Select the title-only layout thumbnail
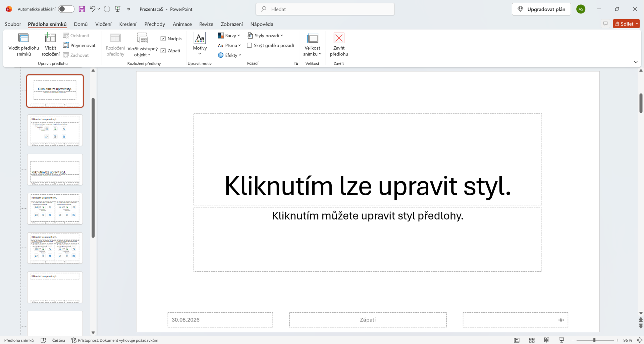 pos(55,287)
